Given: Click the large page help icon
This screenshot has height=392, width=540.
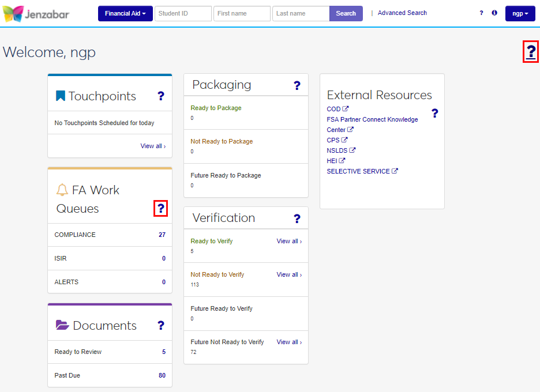Looking at the screenshot, I should click(x=531, y=52).
